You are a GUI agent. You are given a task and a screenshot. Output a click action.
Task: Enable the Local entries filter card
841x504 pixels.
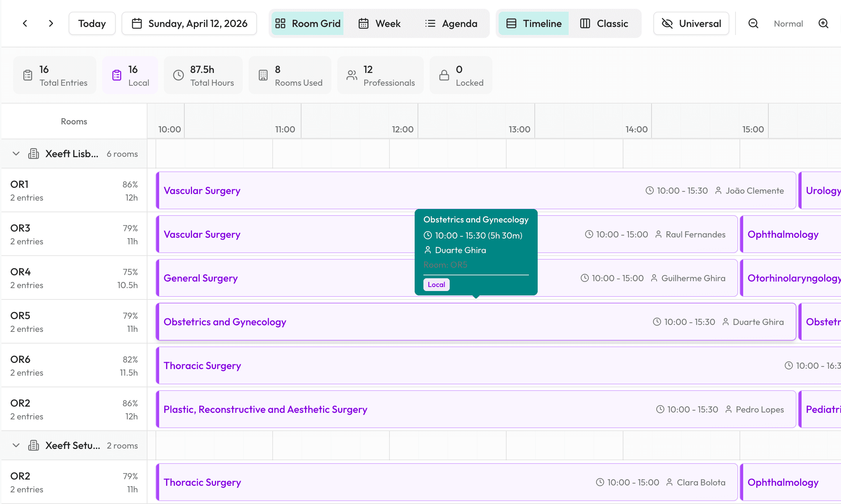tap(130, 75)
